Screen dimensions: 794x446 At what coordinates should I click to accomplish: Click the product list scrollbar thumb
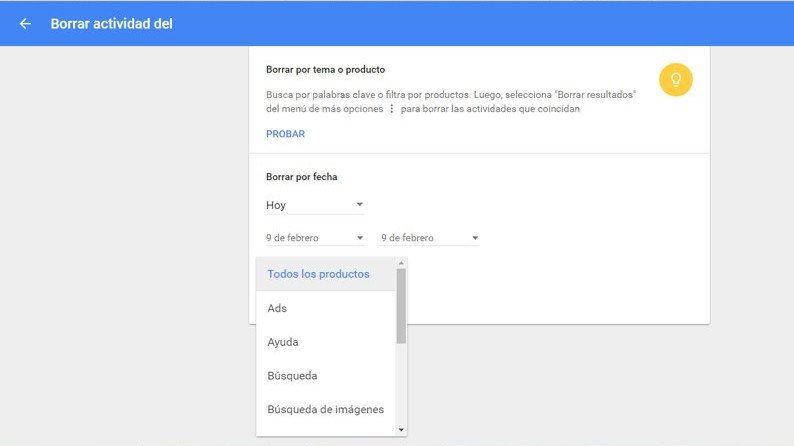[401, 306]
